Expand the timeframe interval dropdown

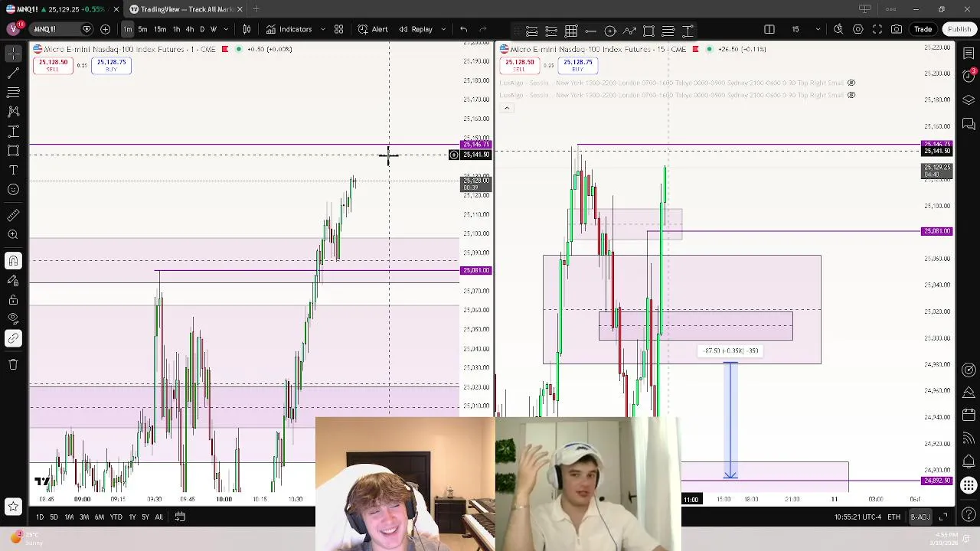click(x=226, y=29)
